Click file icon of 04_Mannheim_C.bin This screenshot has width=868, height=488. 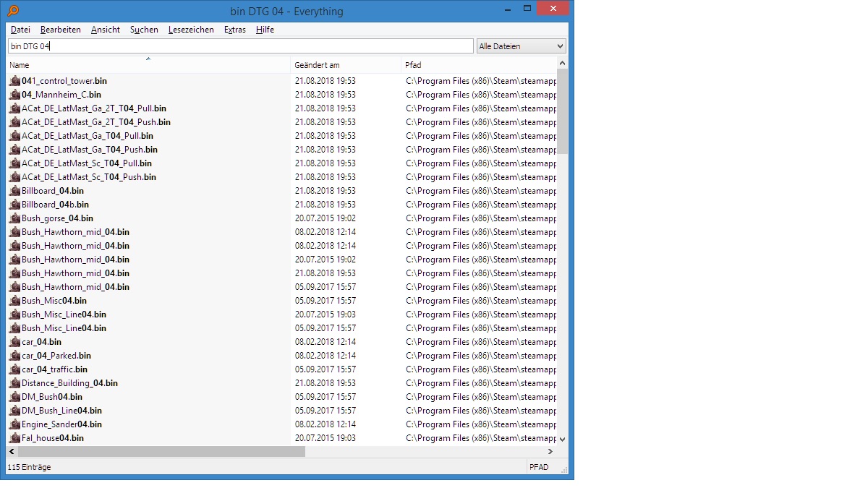click(x=14, y=95)
